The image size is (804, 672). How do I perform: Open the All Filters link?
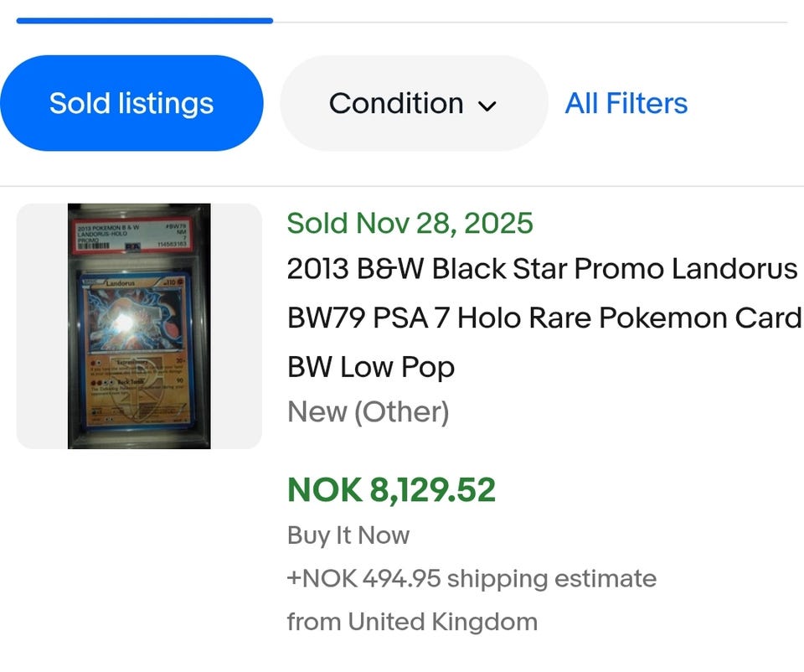click(x=626, y=103)
